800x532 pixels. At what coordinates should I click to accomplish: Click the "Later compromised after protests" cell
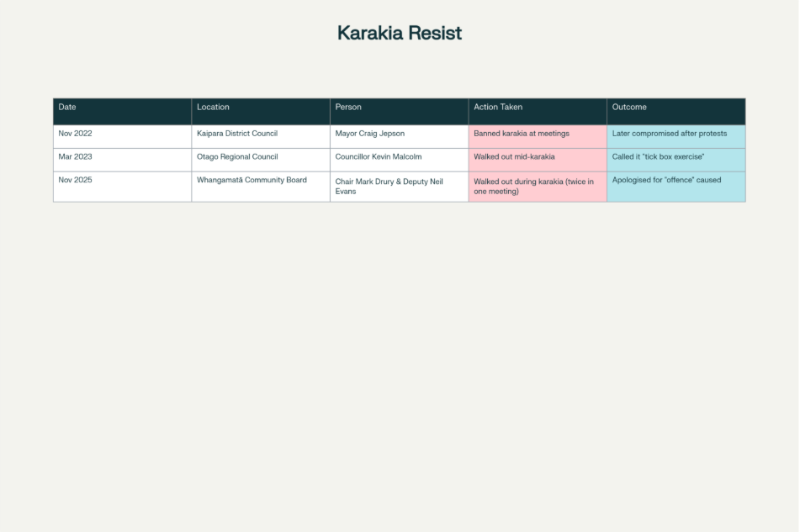675,134
